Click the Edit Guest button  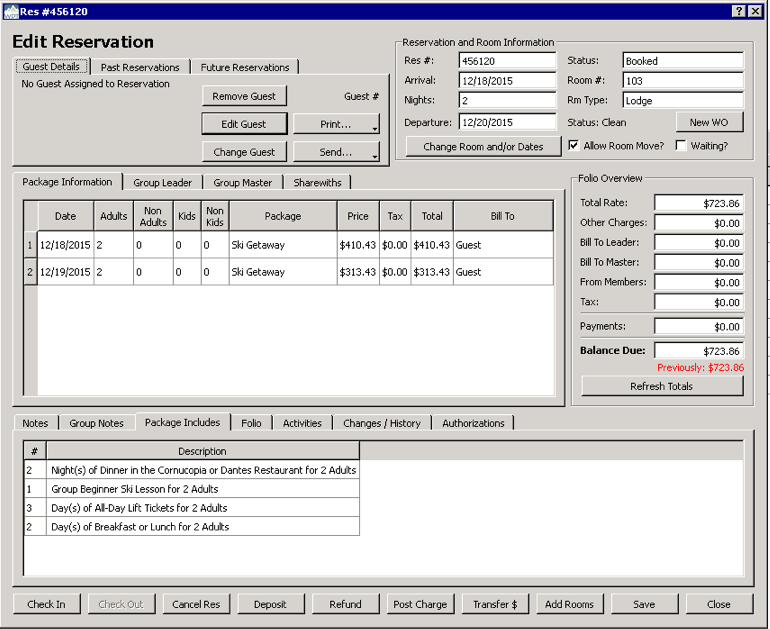244,124
